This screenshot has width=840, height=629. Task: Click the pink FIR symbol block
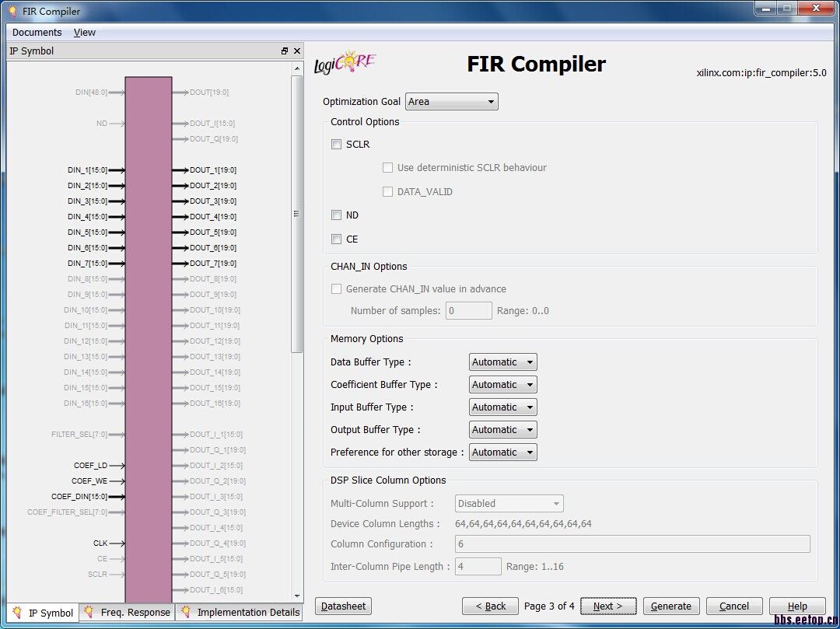point(149,340)
